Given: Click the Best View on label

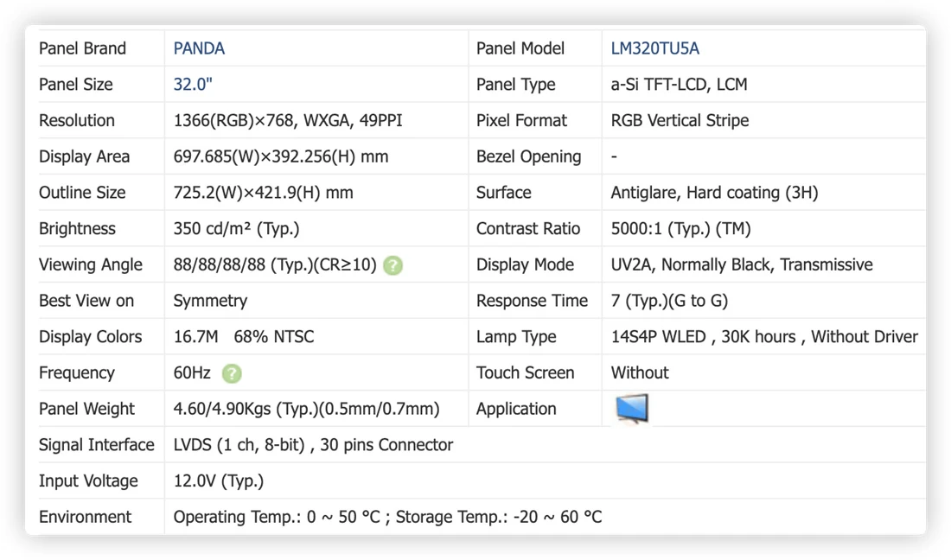Looking at the screenshot, I should pyautogui.click(x=86, y=301).
